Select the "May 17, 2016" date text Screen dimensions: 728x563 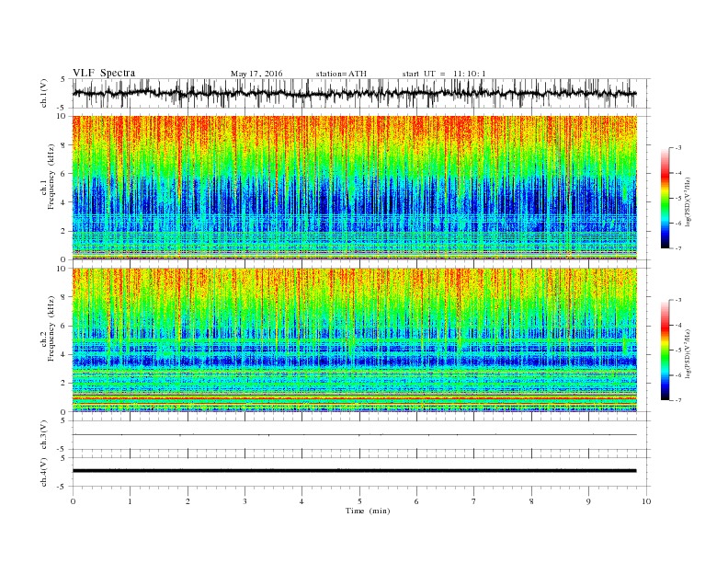[x=256, y=74]
